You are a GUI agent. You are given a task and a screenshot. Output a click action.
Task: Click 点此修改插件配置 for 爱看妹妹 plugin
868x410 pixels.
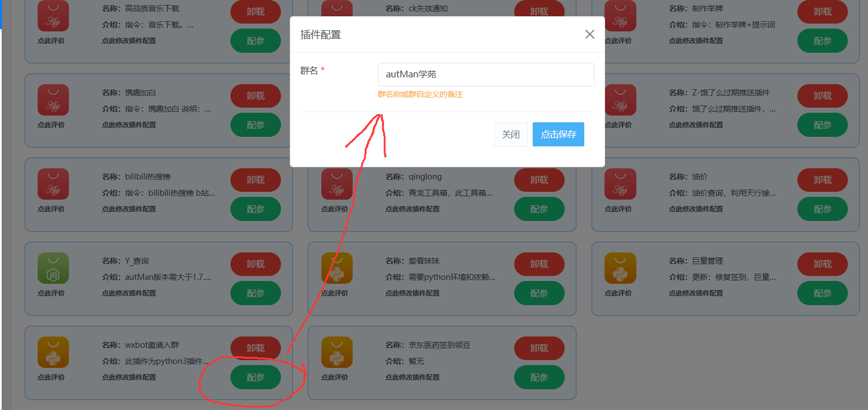coord(413,293)
